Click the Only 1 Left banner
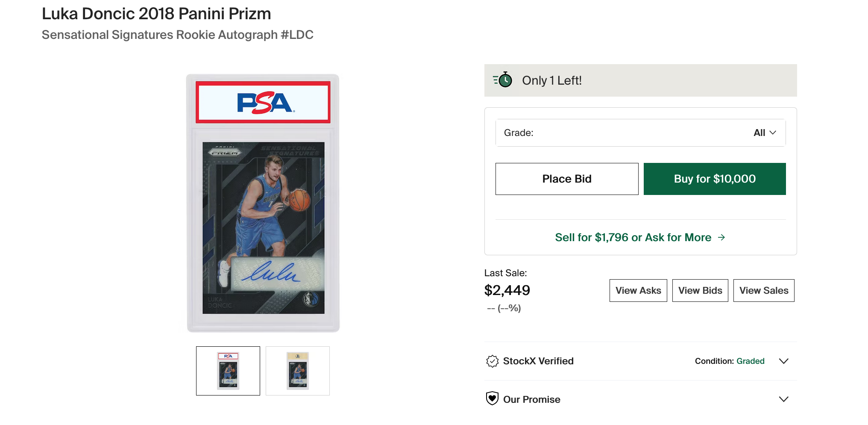The image size is (868, 425). click(640, 80)
